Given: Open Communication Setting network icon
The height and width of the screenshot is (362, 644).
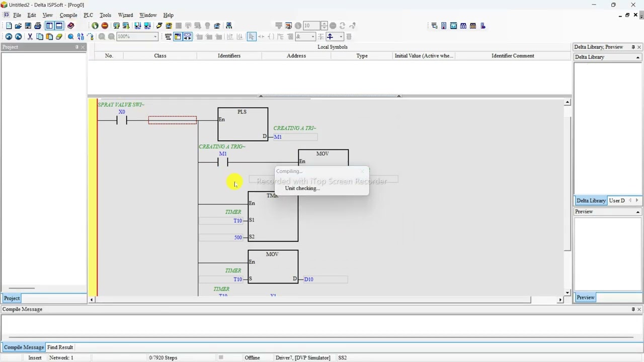Looking at the screenshot, I should pos(229,26).
